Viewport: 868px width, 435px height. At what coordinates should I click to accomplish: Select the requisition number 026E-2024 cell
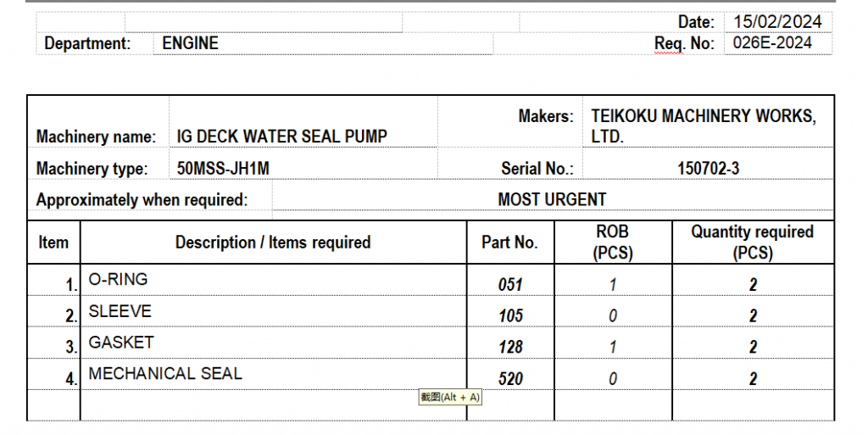[x=772, y=43]
